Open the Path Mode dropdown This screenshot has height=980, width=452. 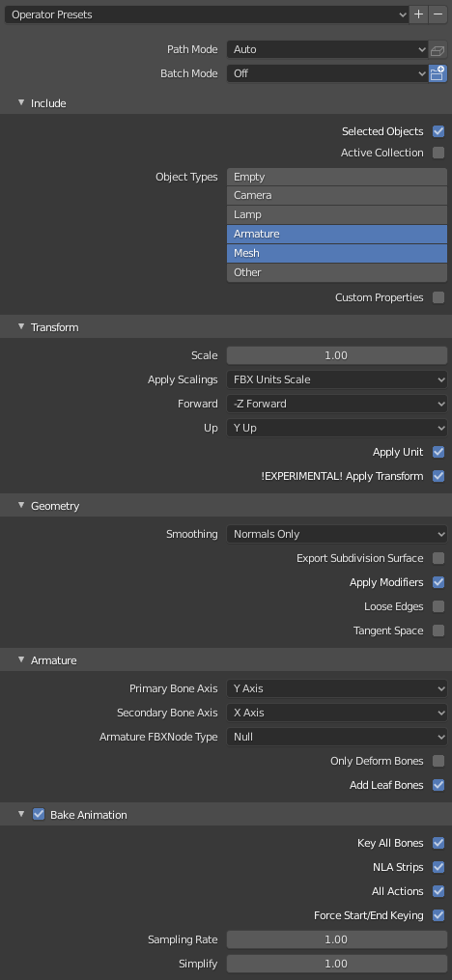[x=327, y=49]
